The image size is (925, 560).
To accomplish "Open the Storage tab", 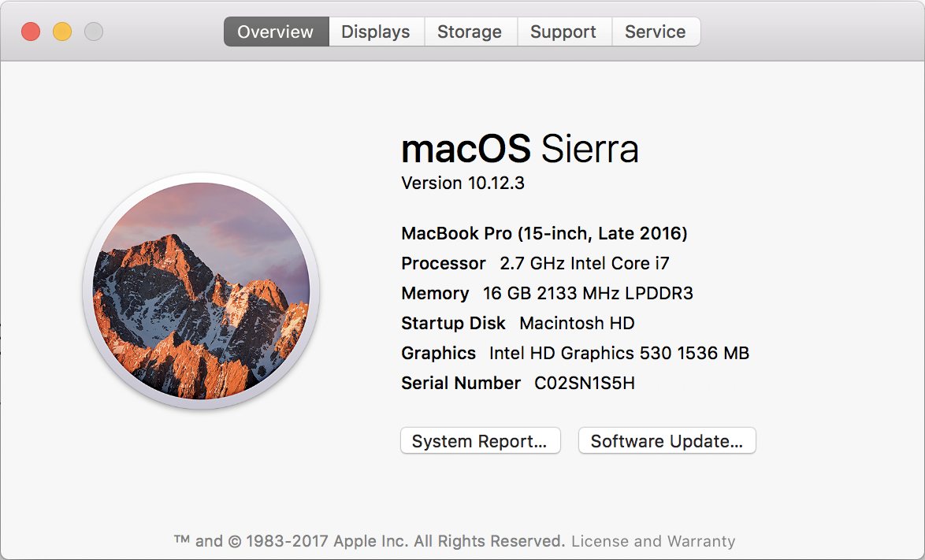I will pos(470,32).
